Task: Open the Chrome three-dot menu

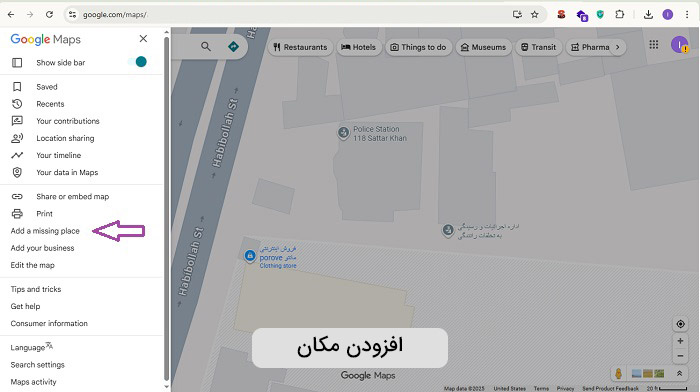Action: click(x=687, y=15)
